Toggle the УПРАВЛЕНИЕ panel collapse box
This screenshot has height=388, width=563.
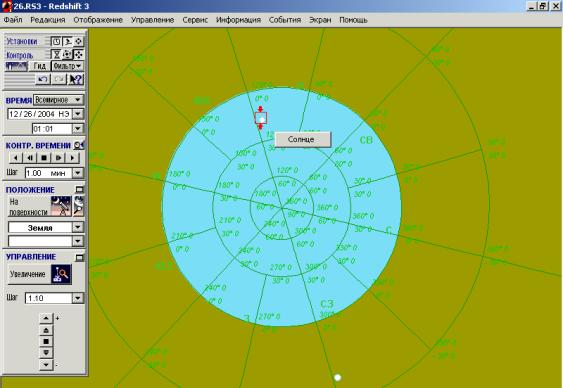point(79,257)
